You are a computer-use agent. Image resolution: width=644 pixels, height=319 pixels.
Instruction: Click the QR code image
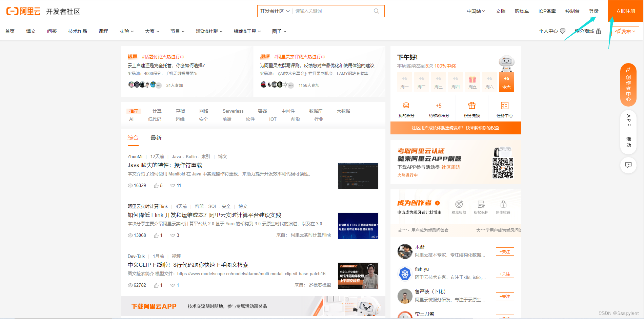click(503, 168)
